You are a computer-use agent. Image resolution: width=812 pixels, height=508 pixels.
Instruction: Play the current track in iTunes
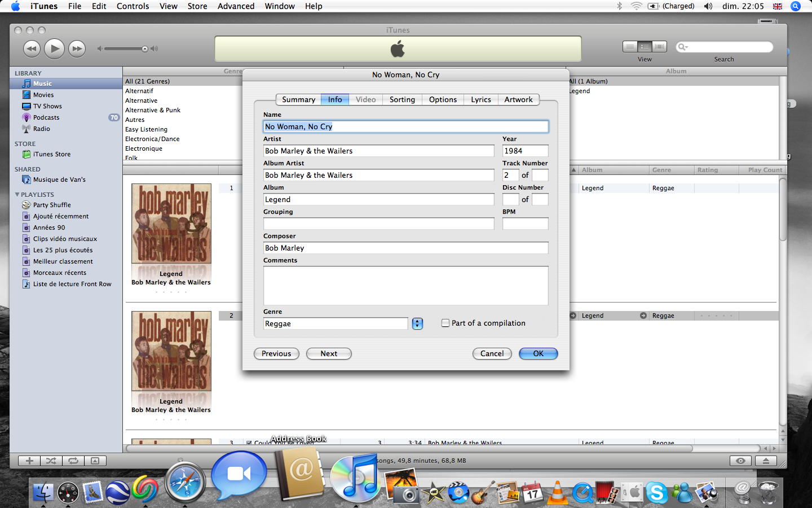tap(54, 49)
